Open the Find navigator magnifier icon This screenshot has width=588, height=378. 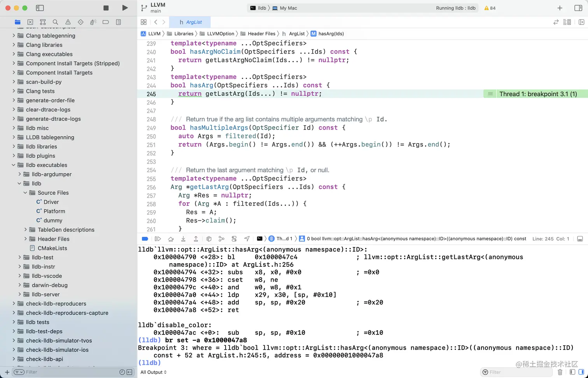tap(55, 22)
